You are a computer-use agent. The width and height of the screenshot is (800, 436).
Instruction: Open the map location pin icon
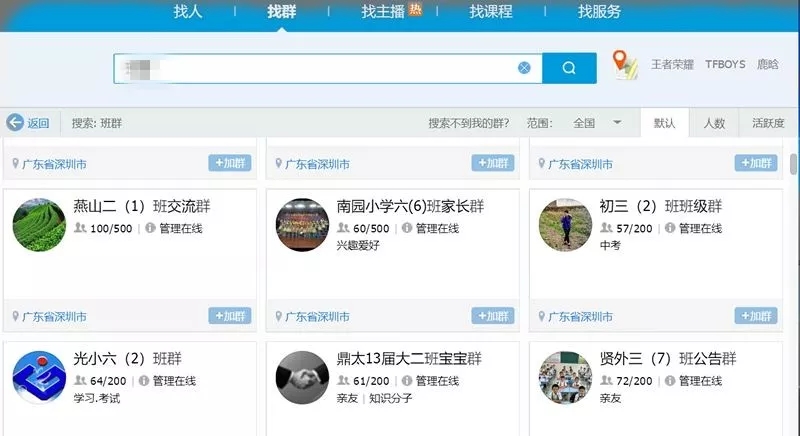tap(625, 65)
